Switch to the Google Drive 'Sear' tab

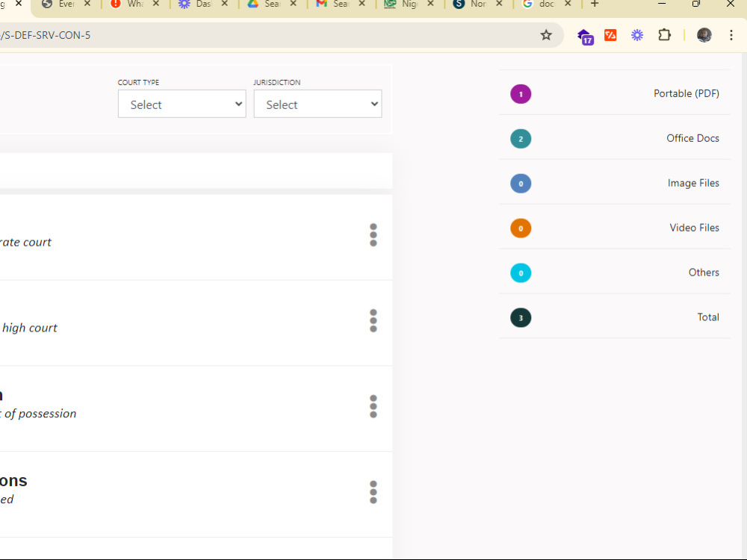pyautogui.click(x=270, y=4)
